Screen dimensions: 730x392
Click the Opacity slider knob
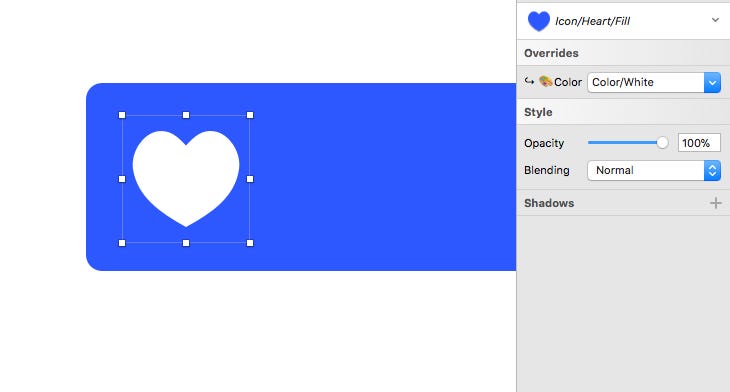[x=662, y=143]
